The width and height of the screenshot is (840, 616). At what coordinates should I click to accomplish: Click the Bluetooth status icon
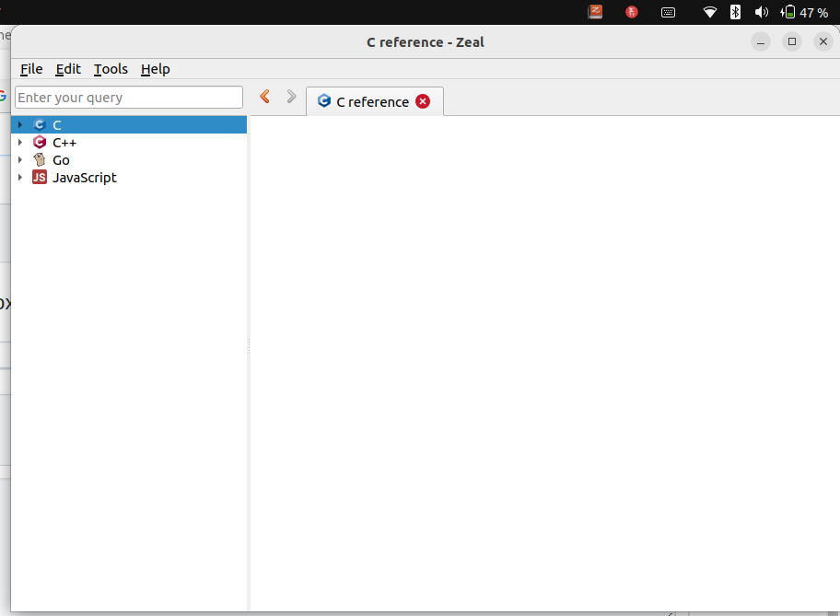(734, 12)
